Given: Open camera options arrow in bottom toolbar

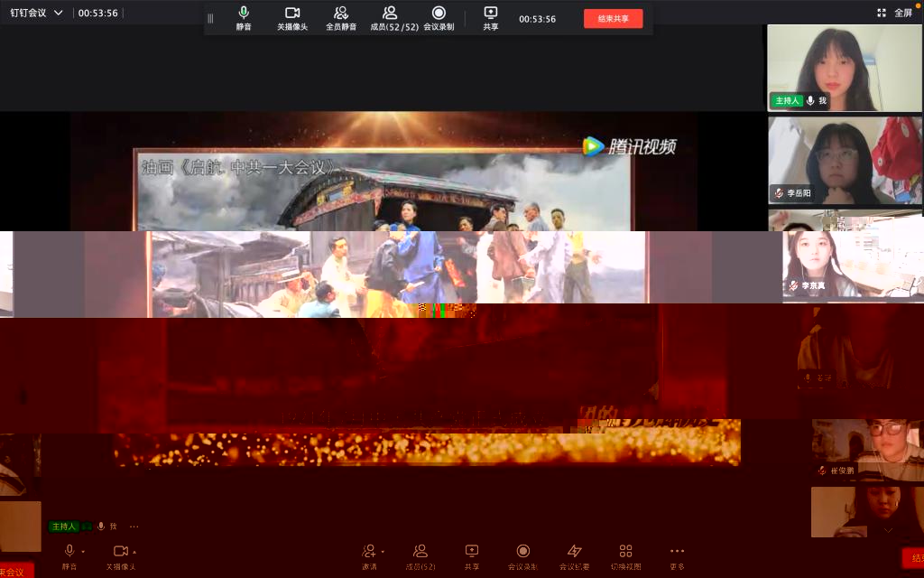Looking at the screenshot, I should tap(134, 552).
